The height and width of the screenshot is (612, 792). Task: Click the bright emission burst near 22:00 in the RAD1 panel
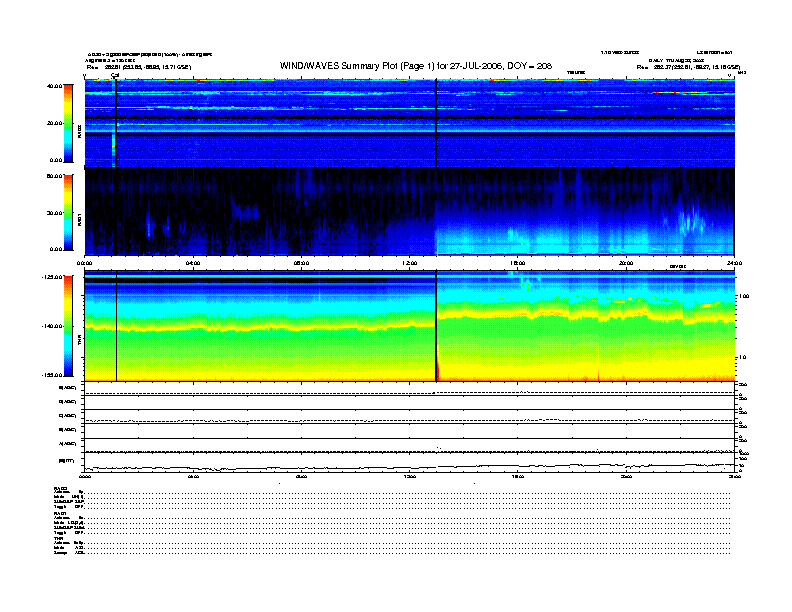[x=689, y=222]
